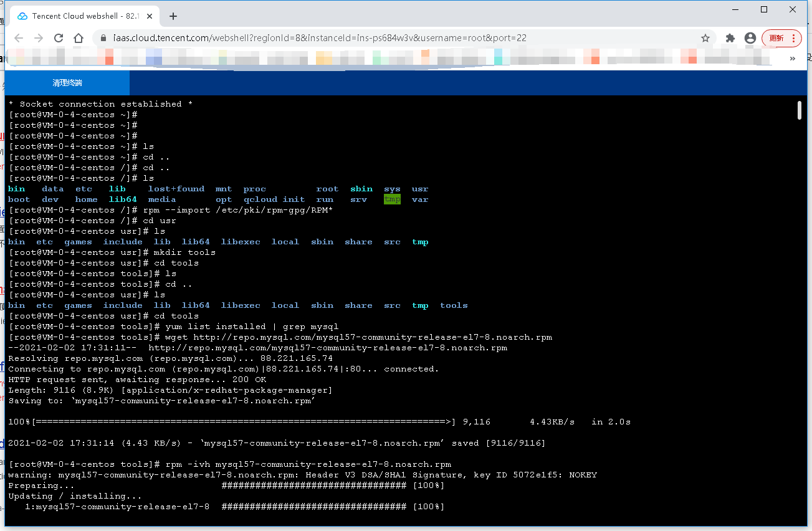Click the 'Resolving repo.mysql.com' line
Screen dimensions: 812x531
[171, 358]
